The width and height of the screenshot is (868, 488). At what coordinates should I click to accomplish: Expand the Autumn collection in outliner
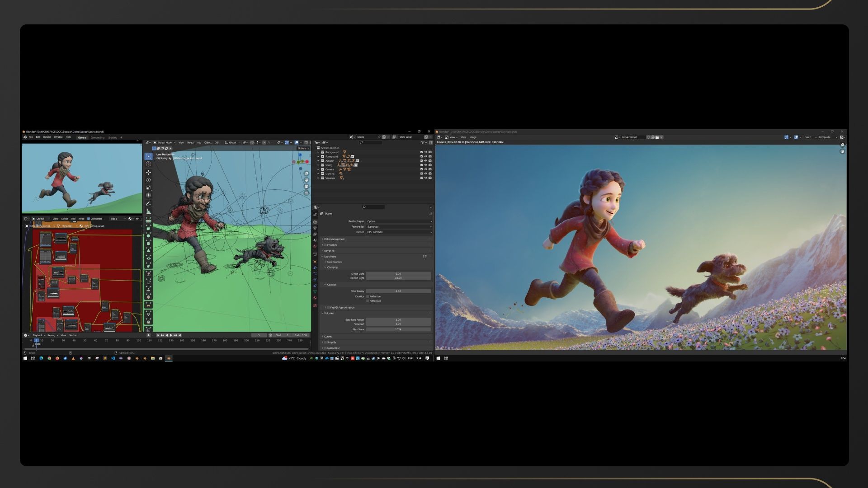click(x=318, y=161)
